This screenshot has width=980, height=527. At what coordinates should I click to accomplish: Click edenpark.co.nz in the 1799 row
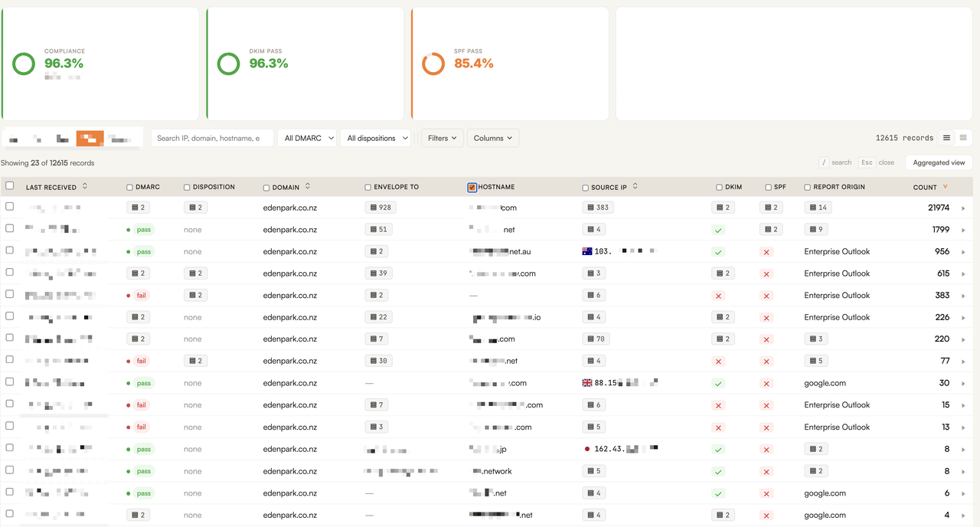tap(289, 230)
